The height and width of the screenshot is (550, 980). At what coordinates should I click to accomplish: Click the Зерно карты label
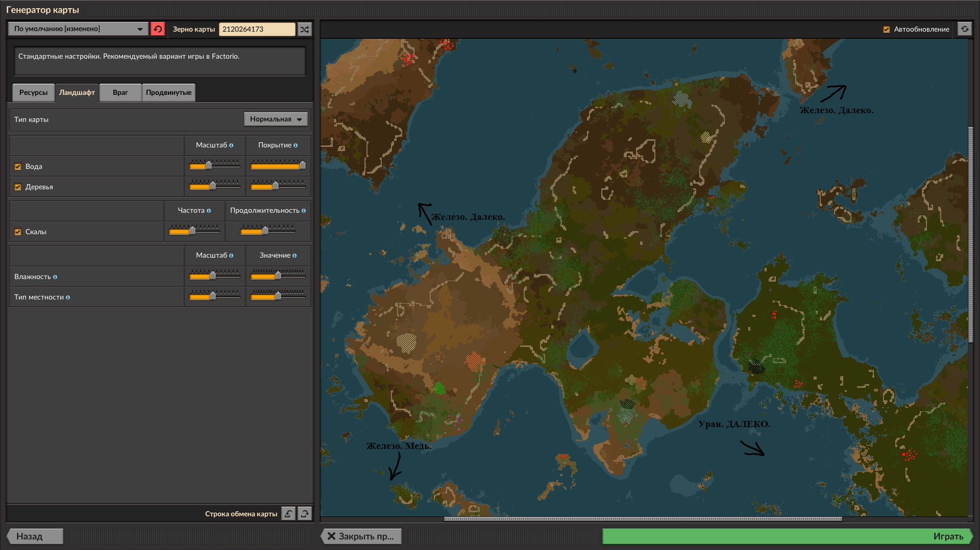pos(193,30)
